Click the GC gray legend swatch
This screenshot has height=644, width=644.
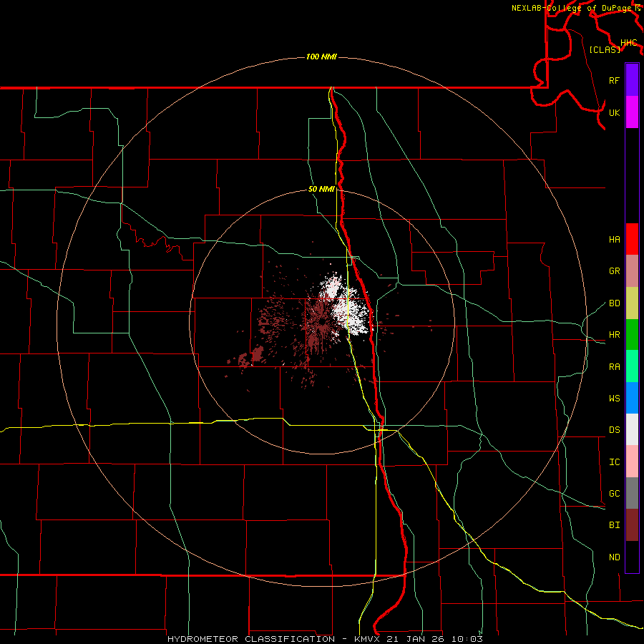(632, 493)
